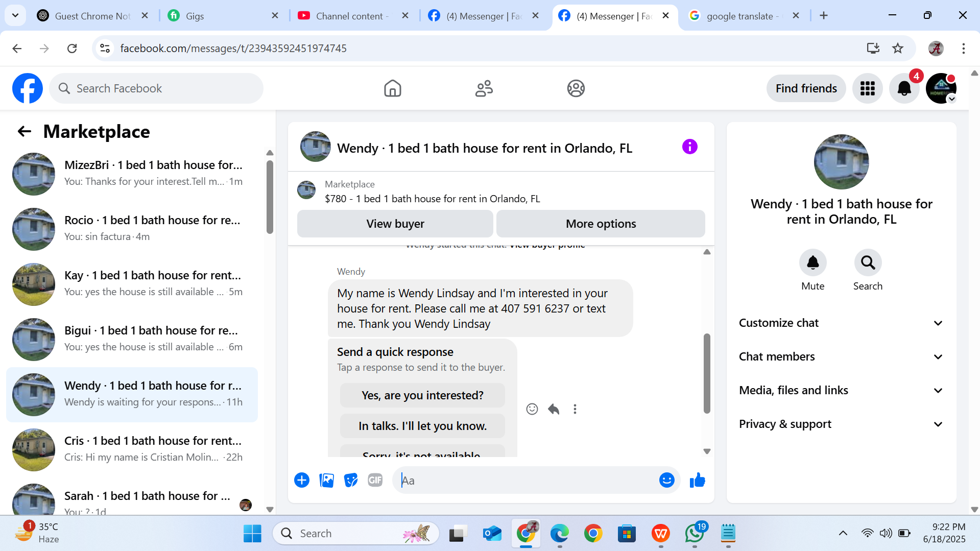Open more options for the message
Viewport: 980px width, 551px height.
[x=575, y=409]
